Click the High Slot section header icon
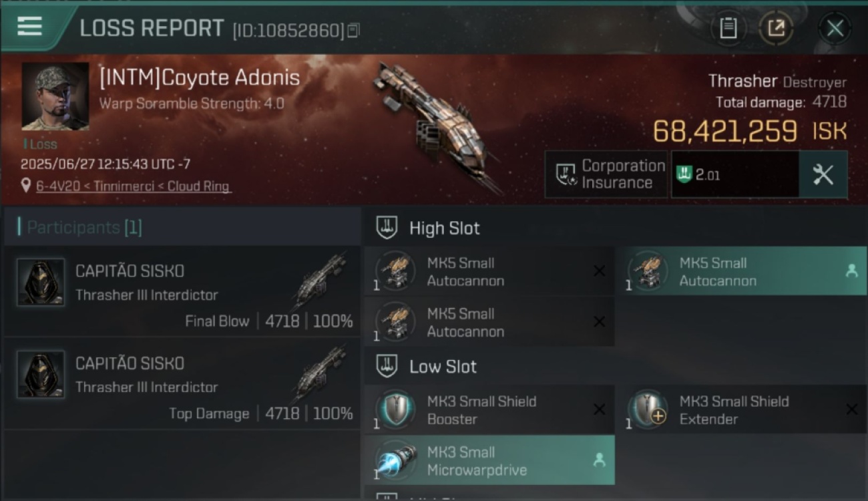868x501 pixels. [x=388, y=228]
